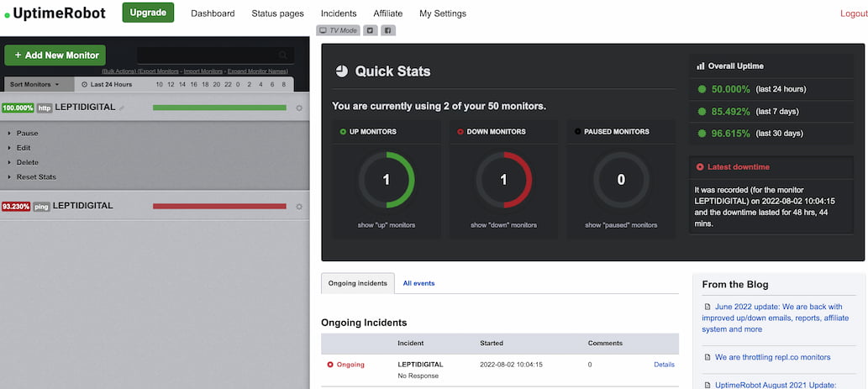Show "up" monitors
This screenshot has height=389, width=868.
(387, 225)
